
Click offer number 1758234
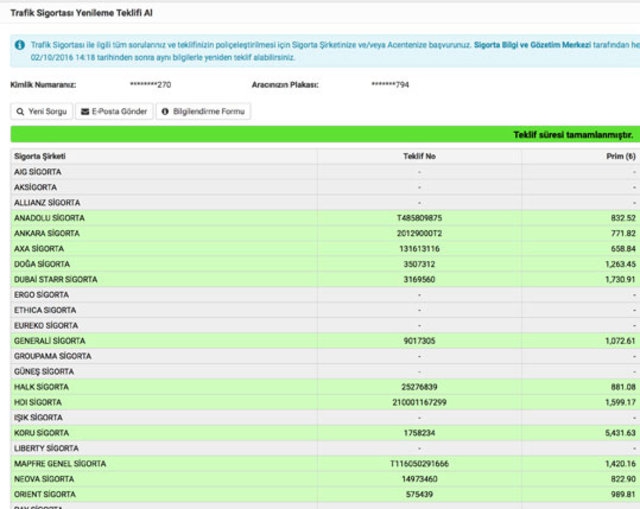pos(419,433)
